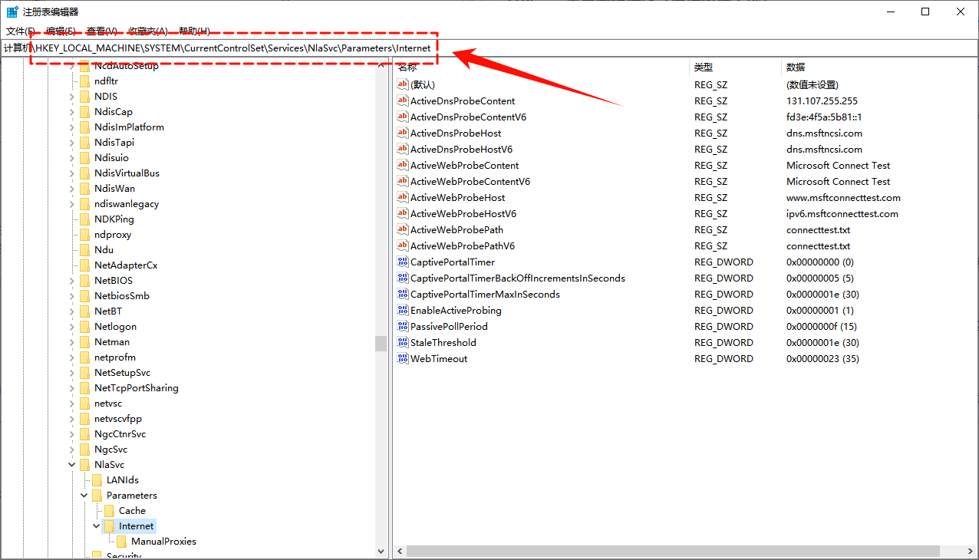Select the ManualProxies folder icon
979x560 pixels.
click(x=121, y=542)
